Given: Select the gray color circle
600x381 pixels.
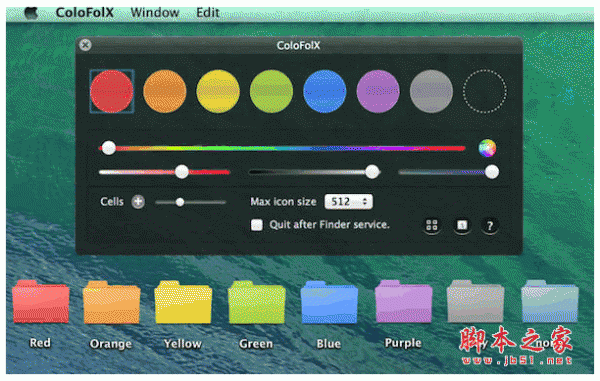Looking at the screenshot, I should 431,91.
